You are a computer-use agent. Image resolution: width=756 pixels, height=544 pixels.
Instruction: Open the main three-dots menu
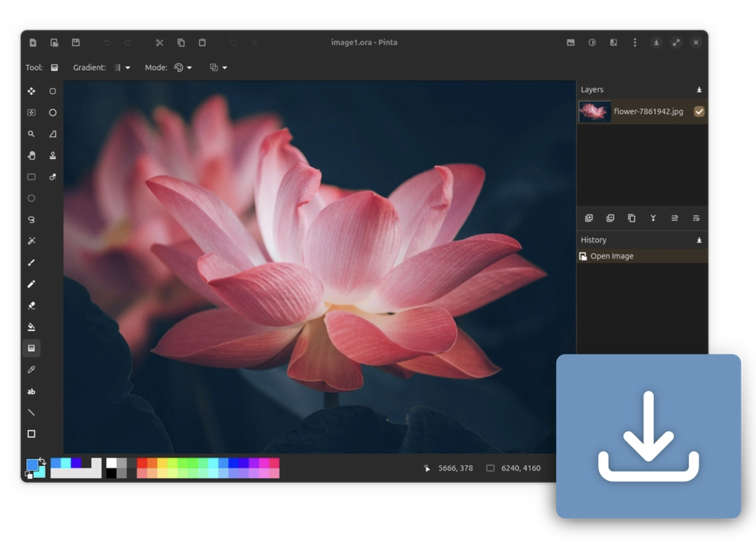pyautogui.click(x=635, y=42)
